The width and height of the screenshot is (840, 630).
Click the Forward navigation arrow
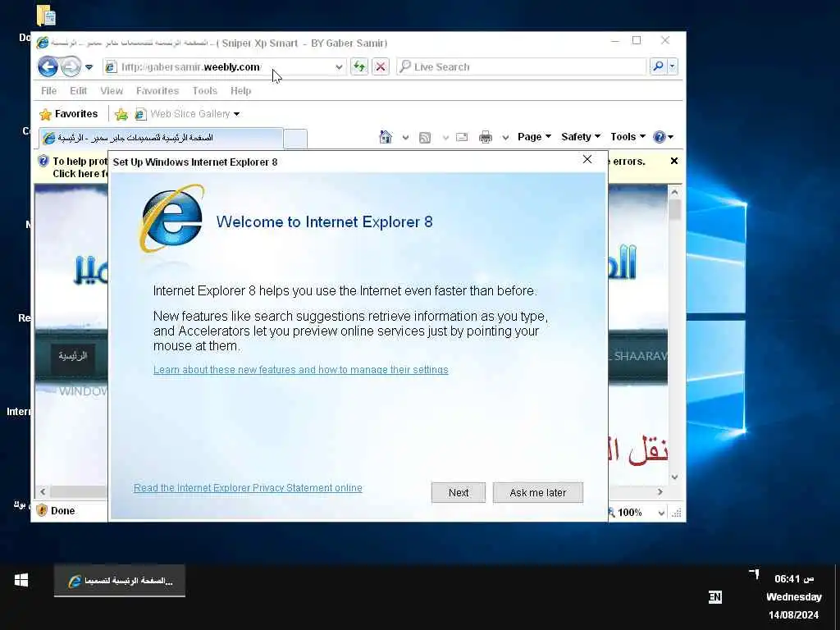tap(71, 67)
